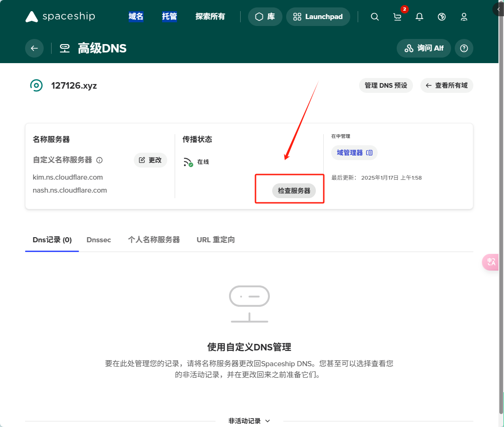
Task: Click 管理 DNS 预设 button
Action: click(x=386, y=85)
